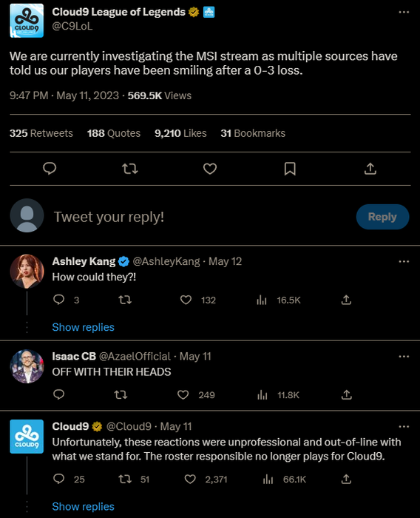Like the Cloud9 reply tweet
Screen dimensions: 420x518
[190, 480]
